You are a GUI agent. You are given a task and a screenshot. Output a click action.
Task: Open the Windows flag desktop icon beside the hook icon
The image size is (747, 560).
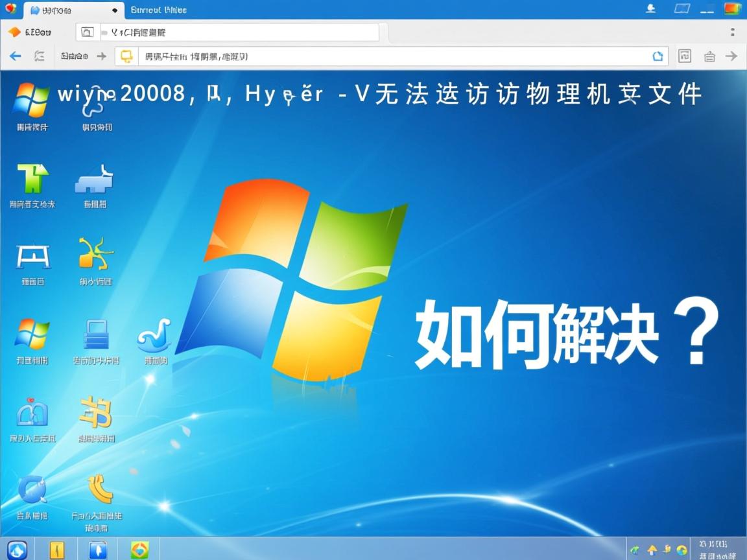pos(31,100)
